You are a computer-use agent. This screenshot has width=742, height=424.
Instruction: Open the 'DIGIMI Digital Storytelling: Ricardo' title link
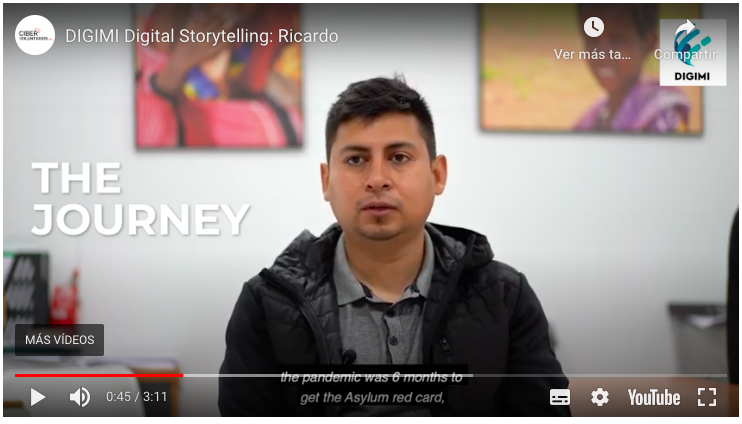202,36
